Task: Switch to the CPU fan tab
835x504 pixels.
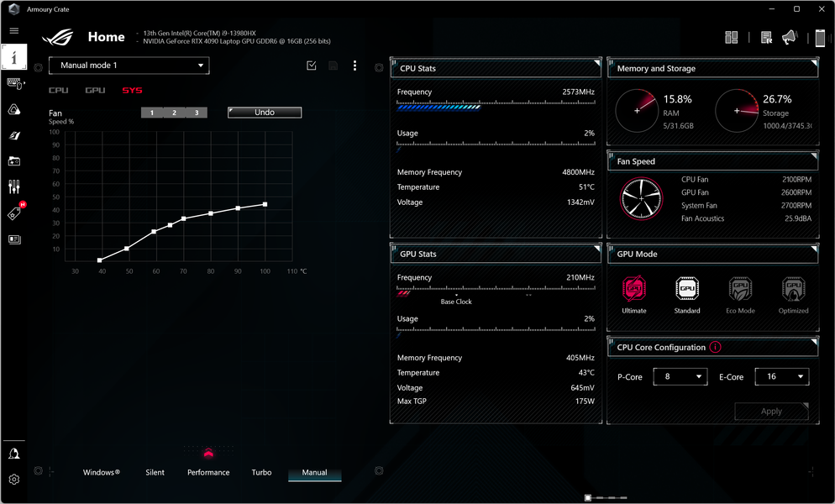Action: [59, 90]
